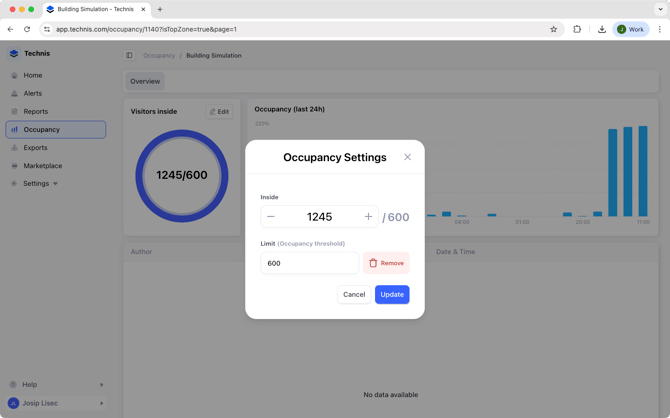Click the plus button to increase inside count
This screenshot has height=418, width=670.
[x=368, y=217]
